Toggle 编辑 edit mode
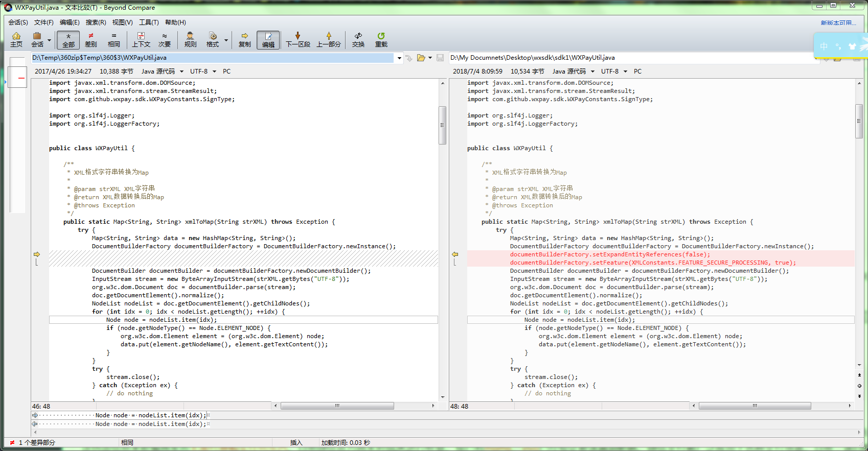Image resolution: width=868 pixels, height=451 pixels. pyautogui.click(x=268, y=40)
